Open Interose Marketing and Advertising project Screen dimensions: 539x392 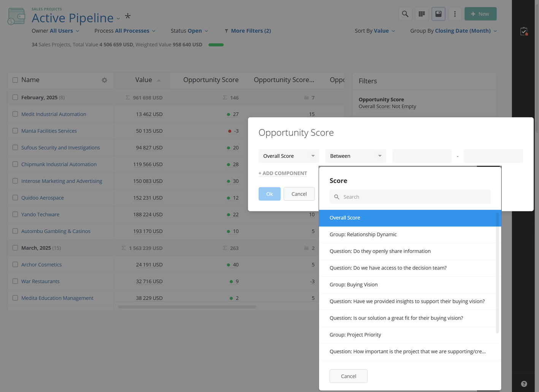(62, 181)
